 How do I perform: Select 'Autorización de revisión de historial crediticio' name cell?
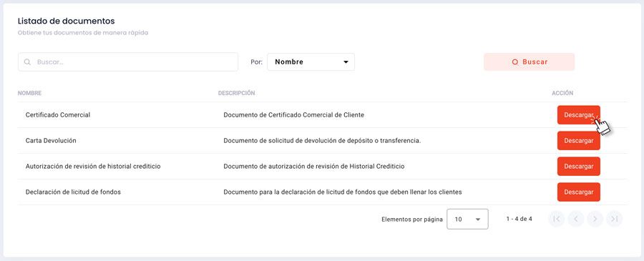click(93, 166)
